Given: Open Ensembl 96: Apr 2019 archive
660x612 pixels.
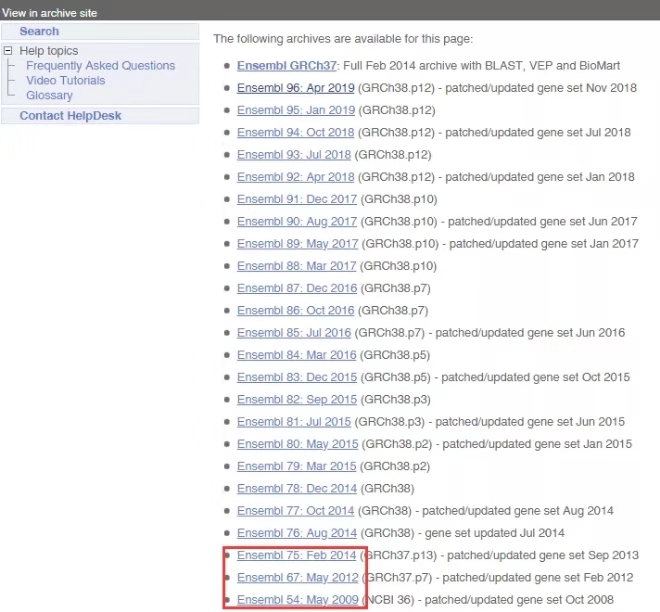Looking at the screenshot, I should click(295, 88).
